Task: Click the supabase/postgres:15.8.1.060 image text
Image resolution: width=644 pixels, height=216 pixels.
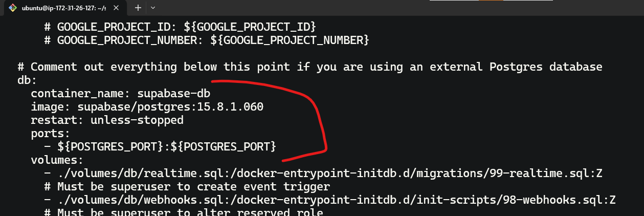Action: pos(170,107)
